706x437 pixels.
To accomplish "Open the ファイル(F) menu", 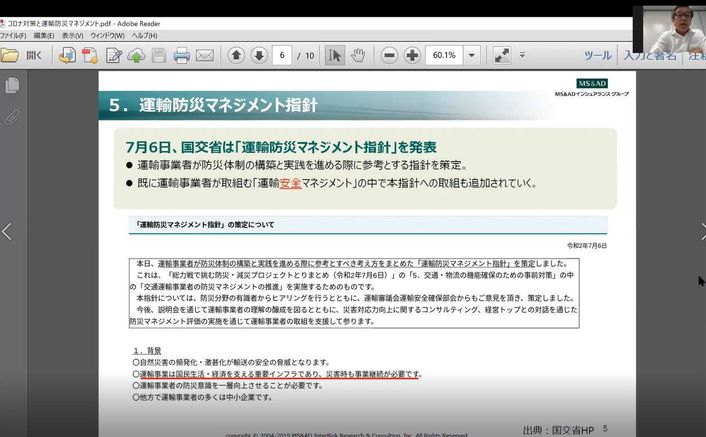I will tap(13, 34).
